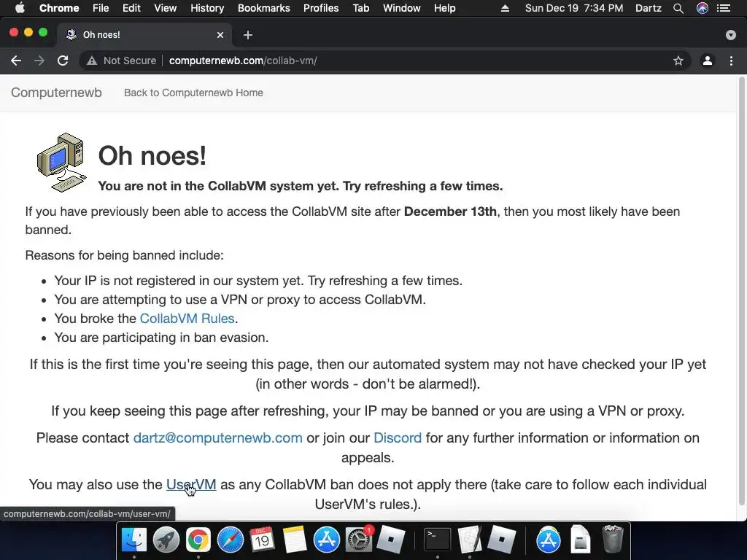Go back using the browser back arrow

pyautogui.click(x=16, y=61)
